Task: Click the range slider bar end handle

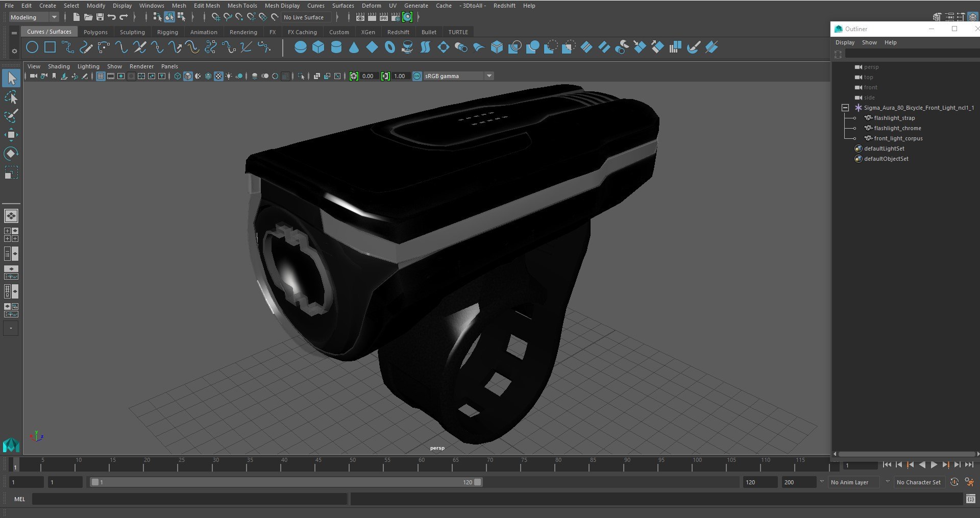Action: [x=478, y=482]
